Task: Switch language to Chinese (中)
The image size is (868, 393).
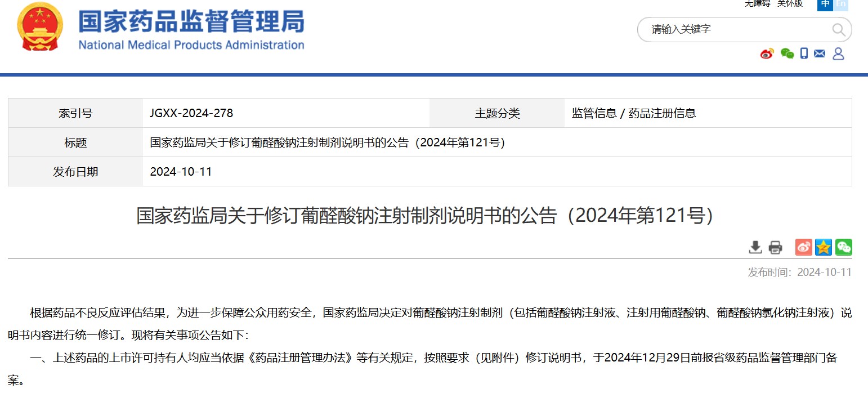Action: (x=825, y=4)
